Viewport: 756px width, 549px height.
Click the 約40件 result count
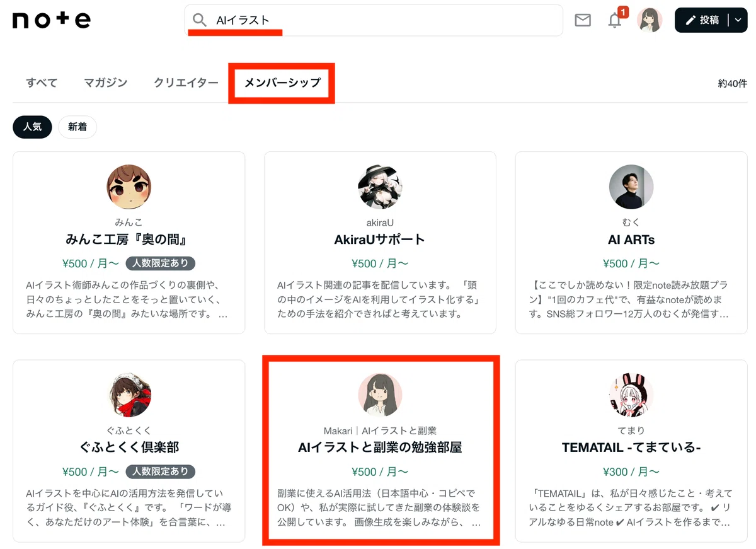coord(732,83)
